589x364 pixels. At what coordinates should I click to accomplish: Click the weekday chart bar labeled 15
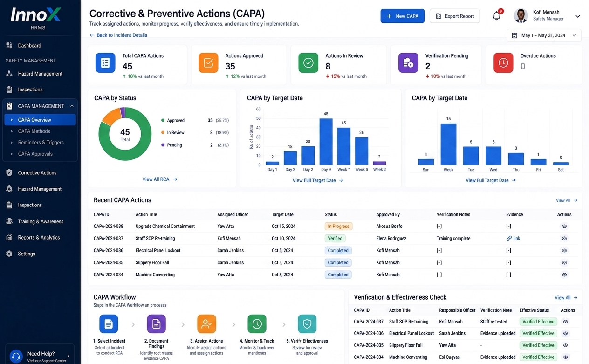point(448,144)
